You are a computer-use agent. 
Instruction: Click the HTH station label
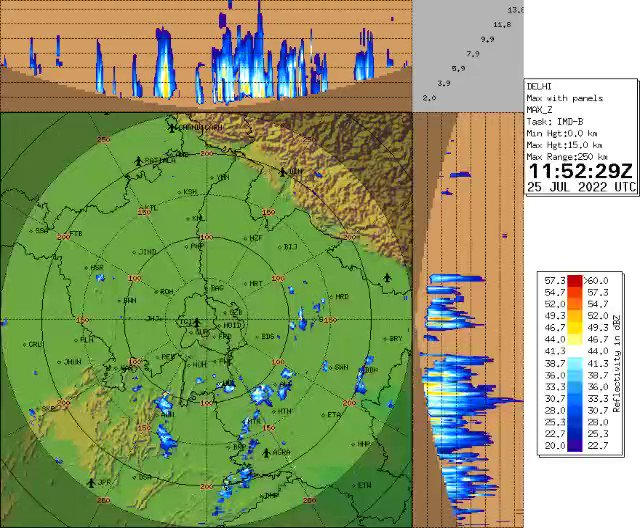[x=284, y=411]
